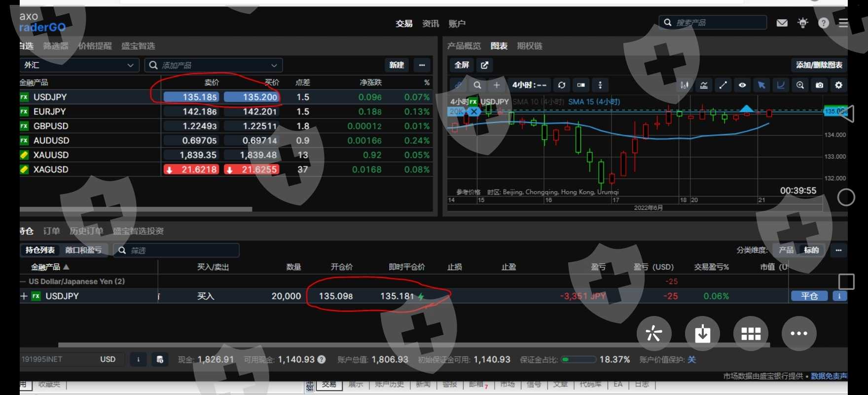The width and height of the screenshot is (868, 395).
Task: Pop out the chart into new window
Action: [x=485, y=65]
